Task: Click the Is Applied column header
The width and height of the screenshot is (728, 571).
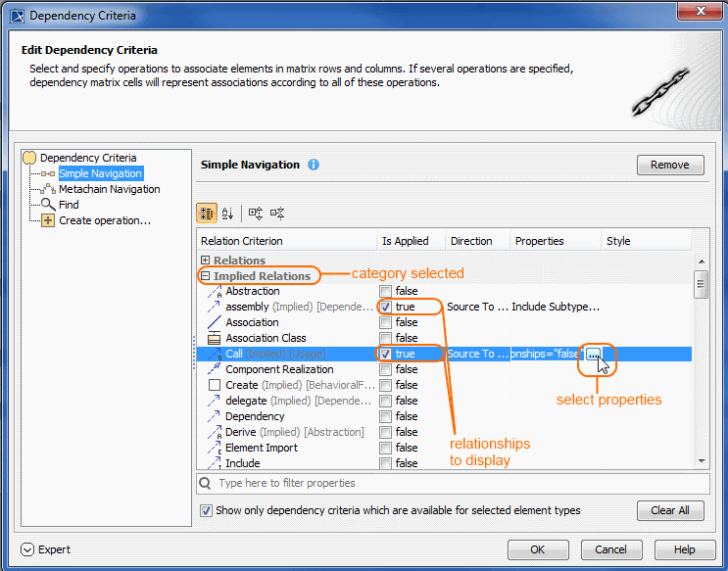Action: [412, 241]
